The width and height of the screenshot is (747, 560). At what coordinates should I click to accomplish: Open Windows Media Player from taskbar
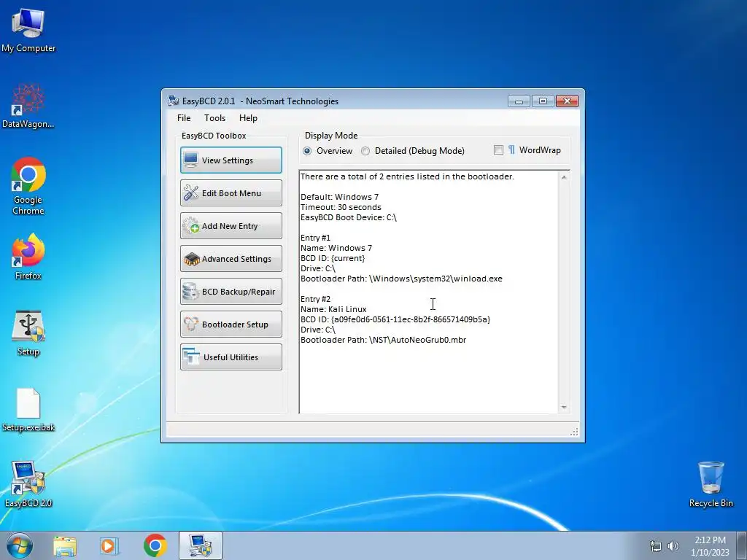109,545
